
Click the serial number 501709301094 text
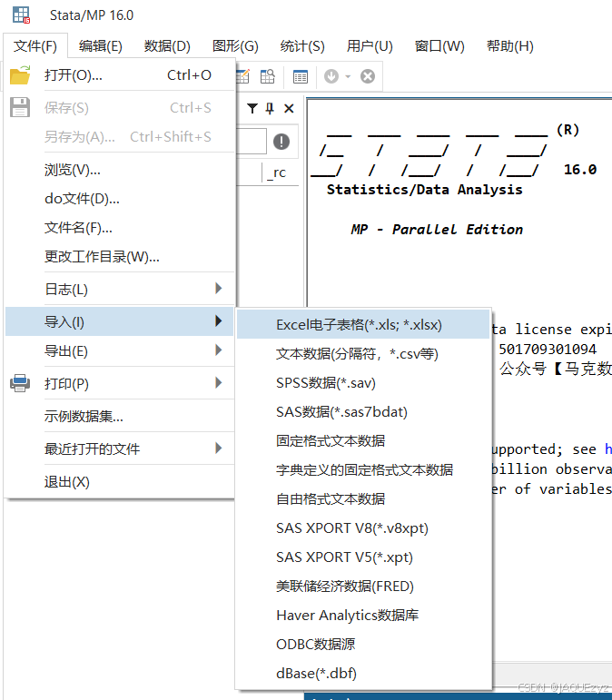pos(548,350)
